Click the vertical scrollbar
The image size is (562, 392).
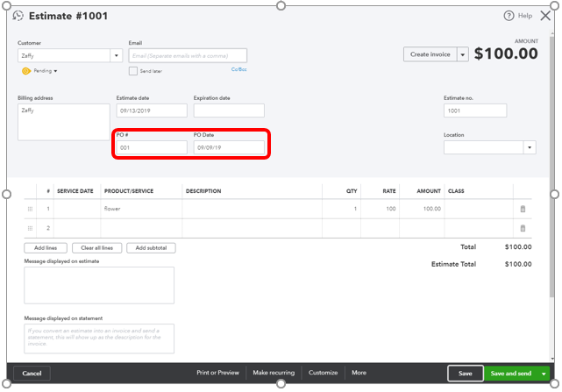pos(551,165)
